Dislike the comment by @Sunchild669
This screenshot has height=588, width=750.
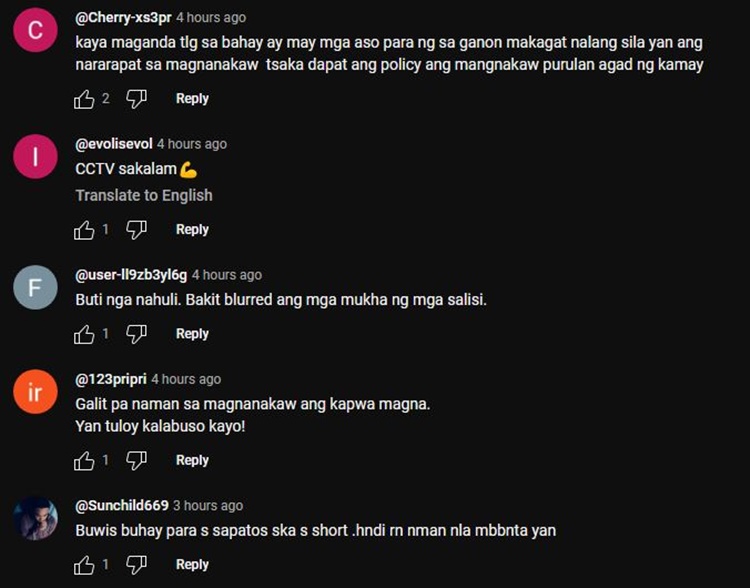(136, 565)
